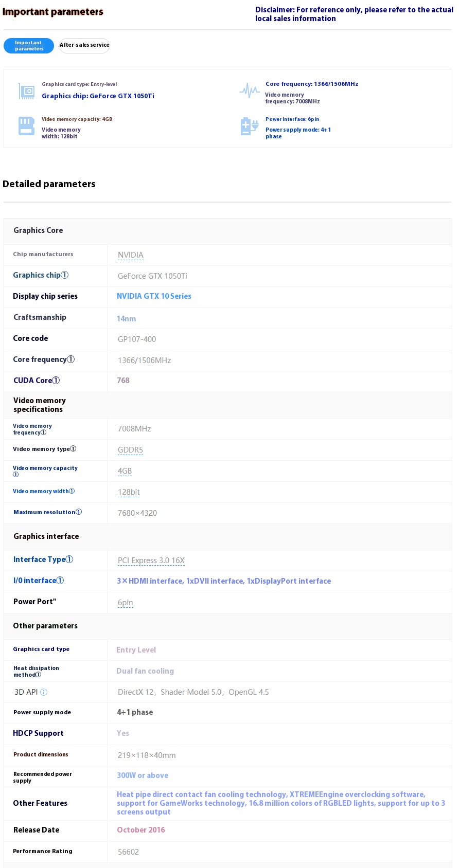Switch to the After-sales service tab
This screenshot has width=459, height=868.
(84, 45)
